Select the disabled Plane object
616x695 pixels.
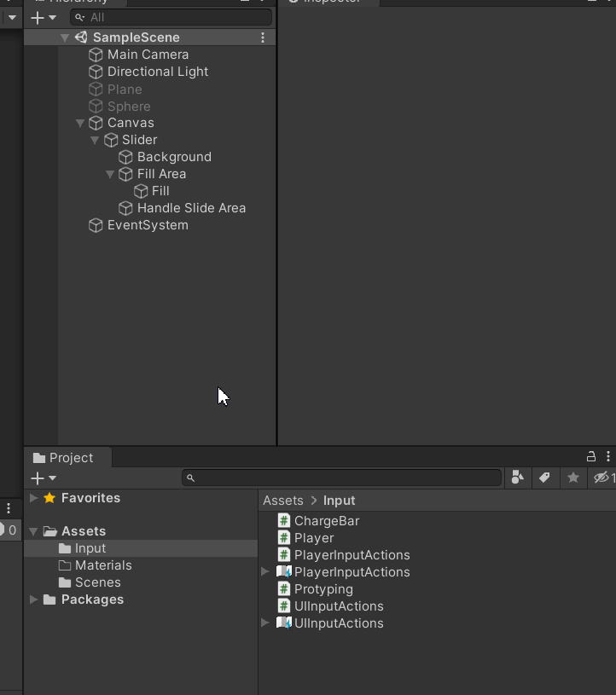[125, 89]
